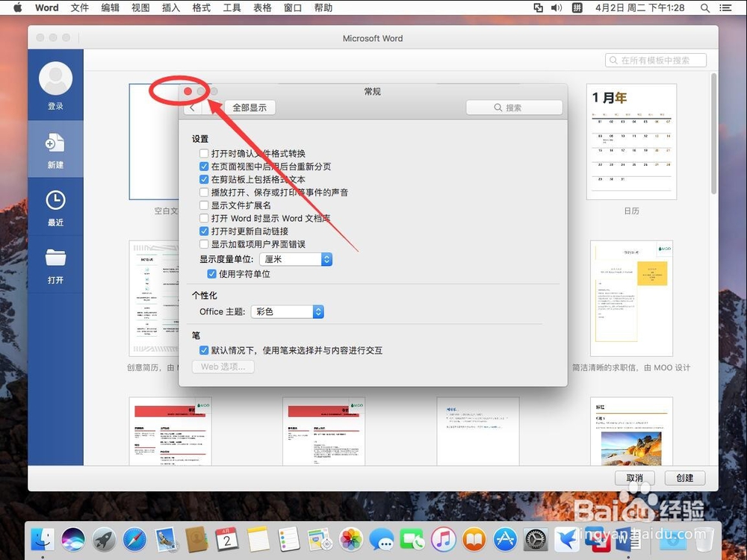The width and height of the screenshot is (747, 560).
Task: Open Notes from the Dock
Action: 258,540
